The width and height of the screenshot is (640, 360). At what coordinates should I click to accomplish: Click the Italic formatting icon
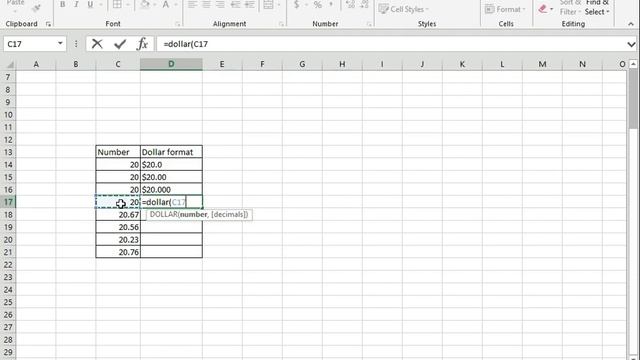(x=76, y=4)
